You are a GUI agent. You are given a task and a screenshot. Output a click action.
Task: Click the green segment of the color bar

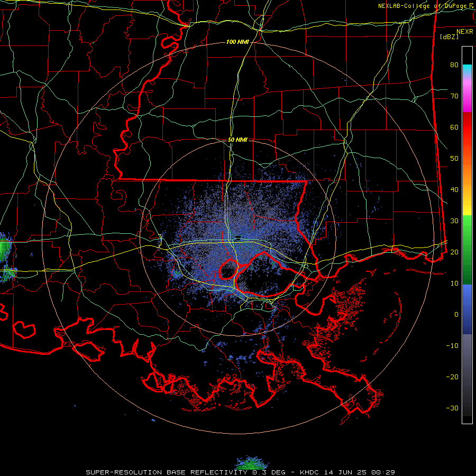[467, 250]
